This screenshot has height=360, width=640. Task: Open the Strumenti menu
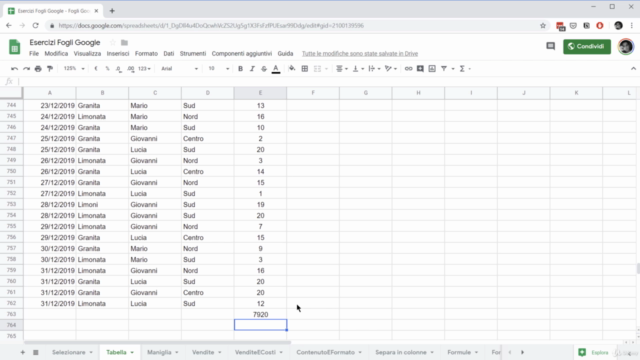[193, 53]
